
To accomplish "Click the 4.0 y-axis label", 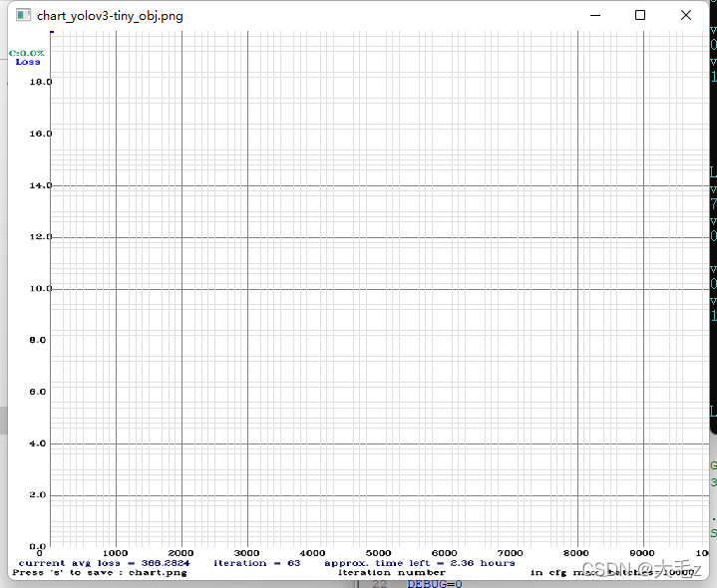I will tap(38, 443).
